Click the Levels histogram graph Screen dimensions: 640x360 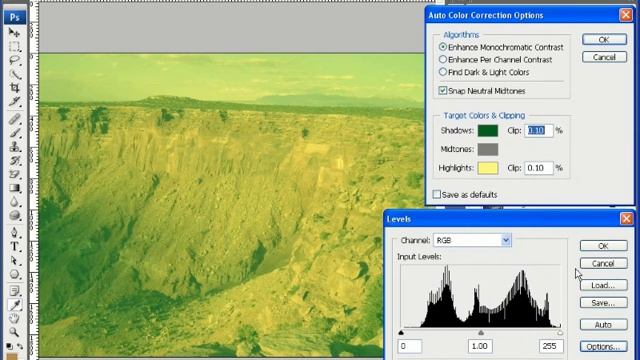[481, 296]
